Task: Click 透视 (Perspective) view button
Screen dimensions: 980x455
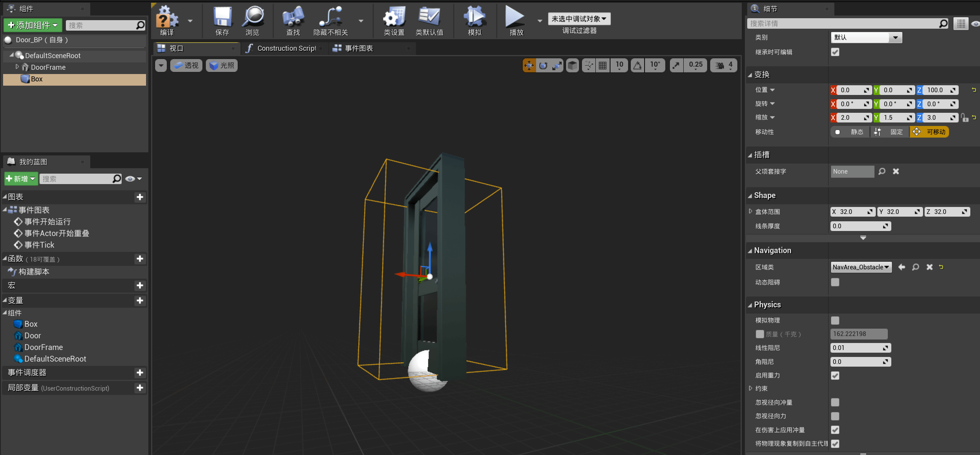Action: click(x=186, y=65)
